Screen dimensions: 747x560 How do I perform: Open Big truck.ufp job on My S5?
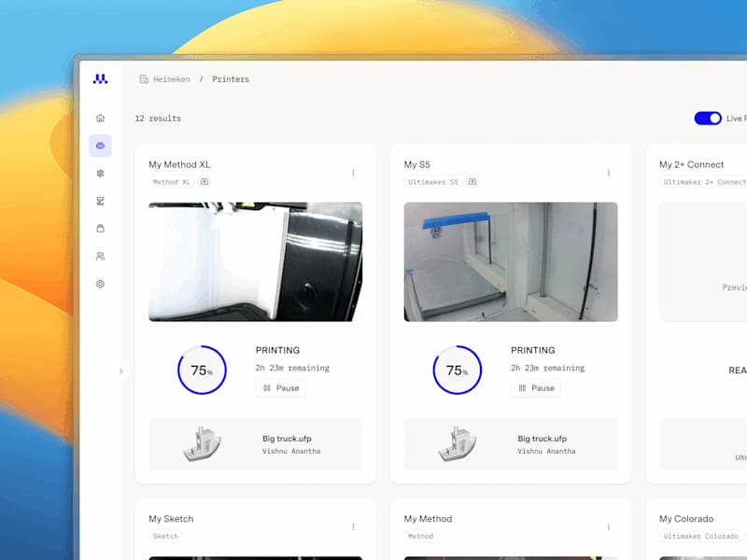point(511,444)
